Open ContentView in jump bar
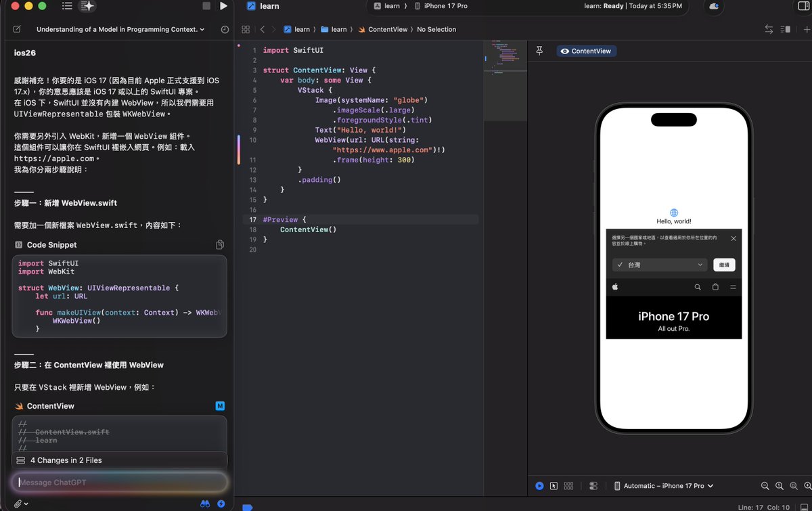Image resolution: width=812 pixels, height=511 pixels. [383, 30]
